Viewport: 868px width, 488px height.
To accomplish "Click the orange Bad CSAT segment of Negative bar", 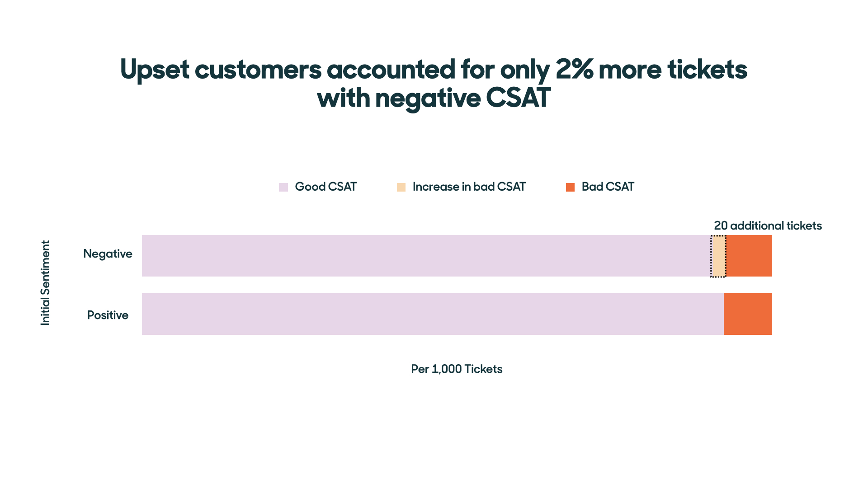I will pos(749,256).
